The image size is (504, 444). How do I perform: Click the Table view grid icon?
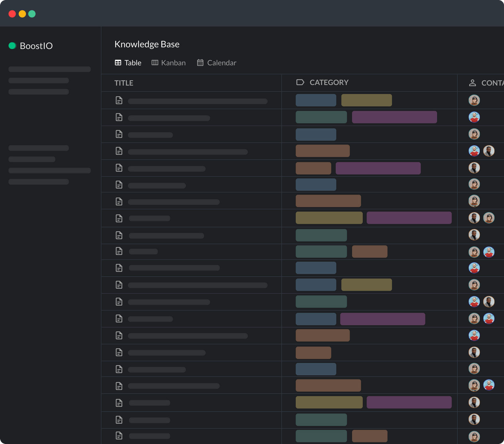click(118, 63)
